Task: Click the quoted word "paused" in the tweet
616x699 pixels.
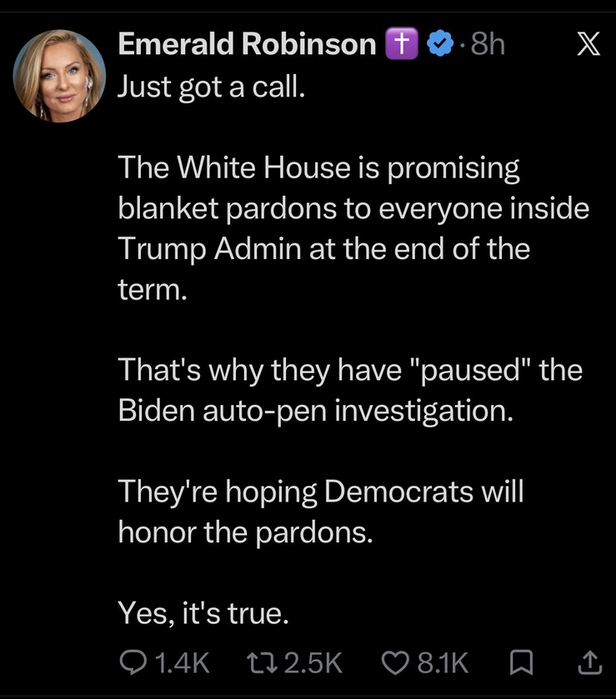Action: 469,371
